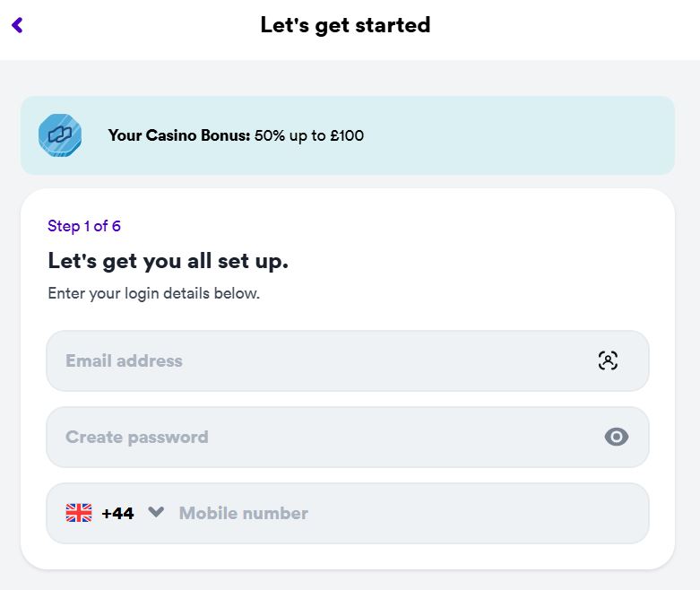Viewport: 700px width, 590px height.
Task: Expand the country code chevron arrow
Action: tap(156, 511)
